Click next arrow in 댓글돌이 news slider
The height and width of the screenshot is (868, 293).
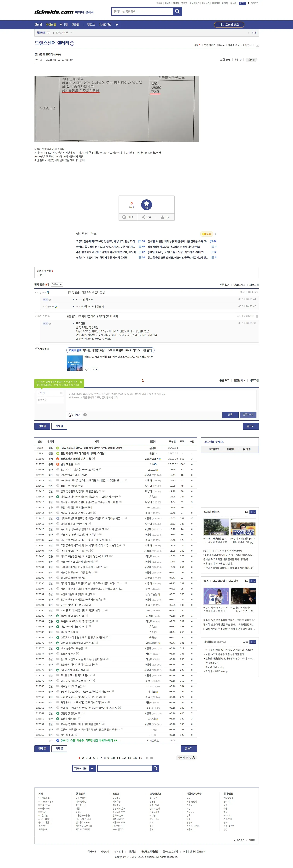(97, 370)
